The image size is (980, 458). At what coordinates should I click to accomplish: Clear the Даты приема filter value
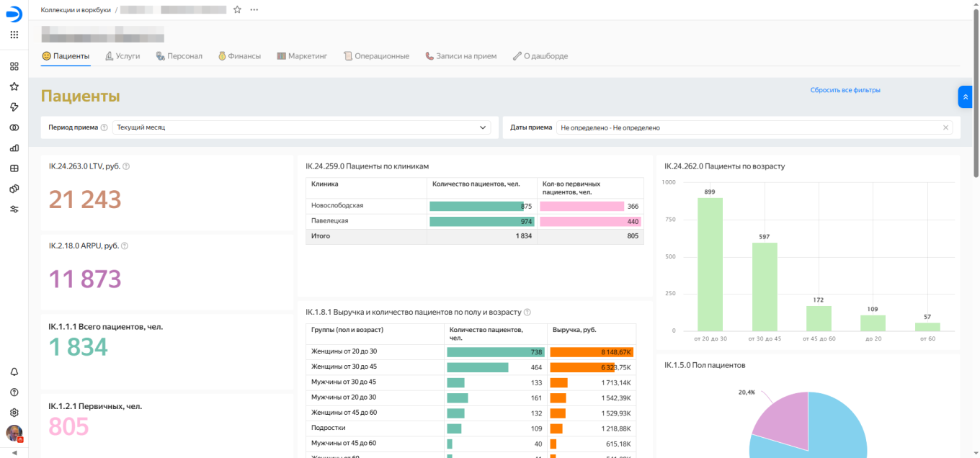click(x=945, y=127)
